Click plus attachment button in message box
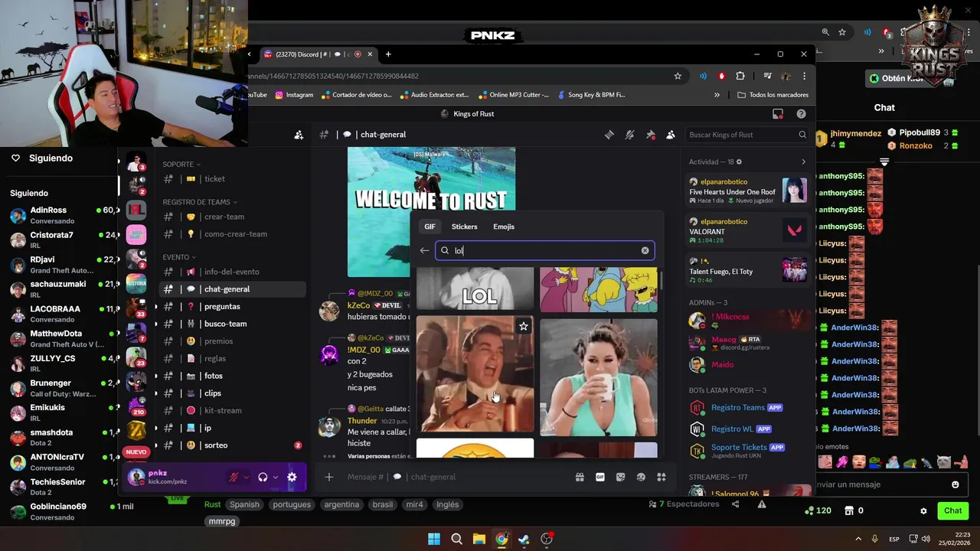The height and width of the screenshot is (551, 980). tap(329, 477)
